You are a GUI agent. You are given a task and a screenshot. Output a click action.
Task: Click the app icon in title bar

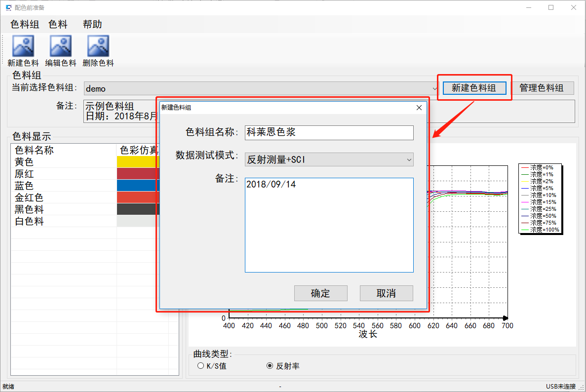tap(8, 8)
